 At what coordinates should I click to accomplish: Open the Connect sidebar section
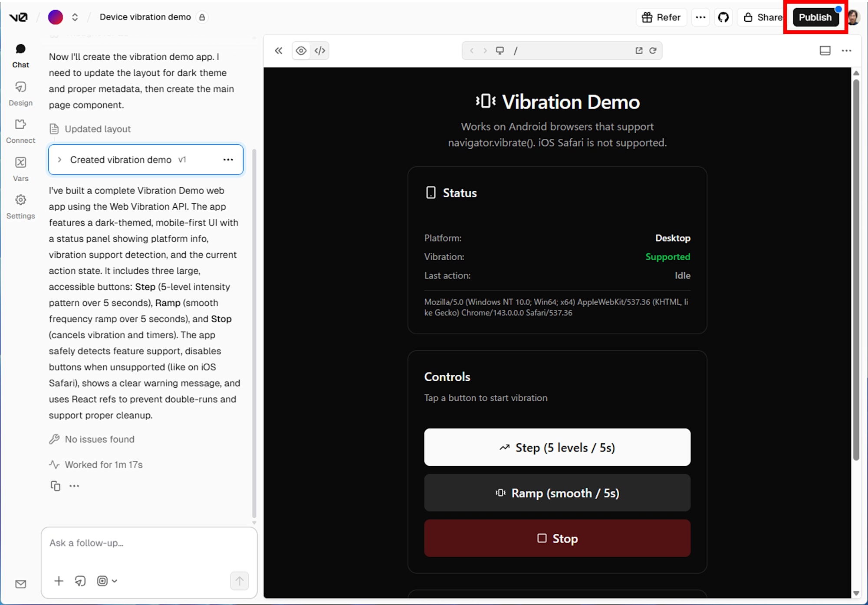click(x=20, y=131)
